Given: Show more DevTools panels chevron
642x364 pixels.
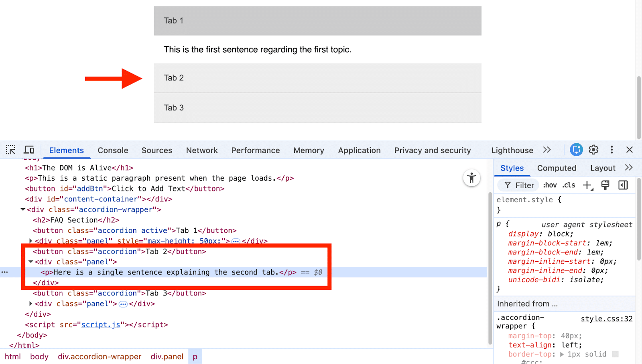Looking at the screenshot, I should pyautogui.click(x=547, y=150).
